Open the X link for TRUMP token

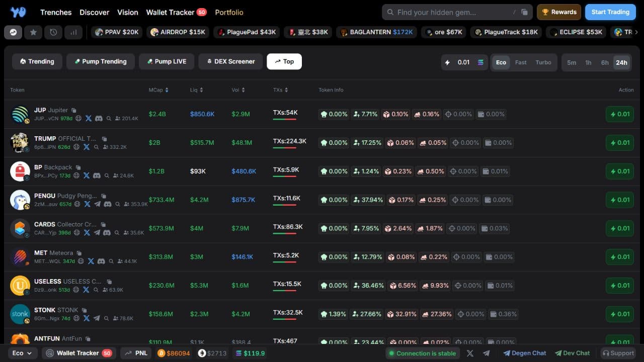tap(87, 147)
